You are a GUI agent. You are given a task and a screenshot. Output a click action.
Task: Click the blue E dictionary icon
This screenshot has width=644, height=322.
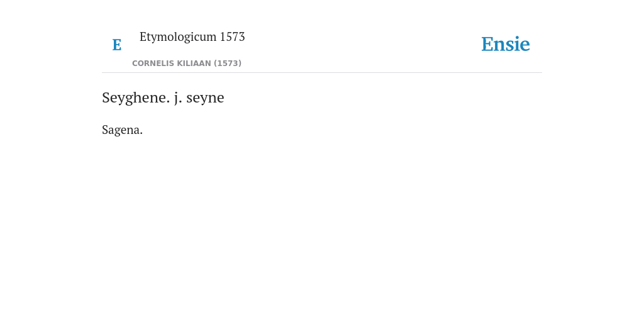point(116,45)
